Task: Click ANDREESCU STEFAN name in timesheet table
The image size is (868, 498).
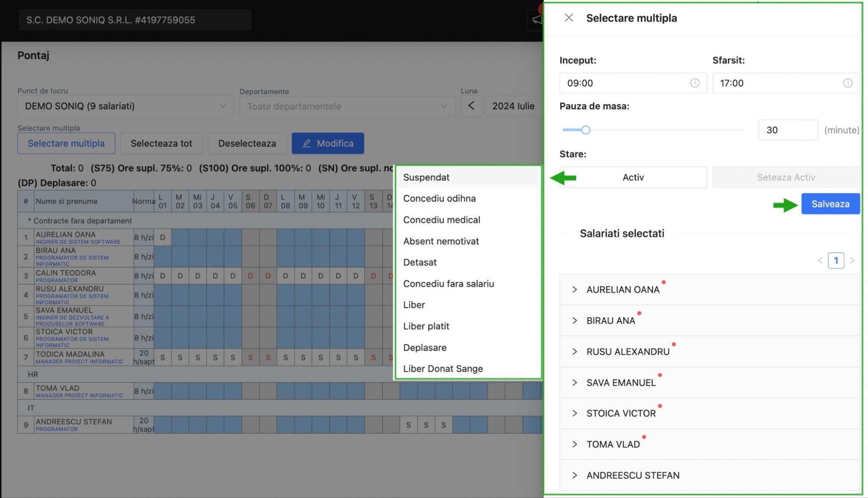Action: point(74,422)
